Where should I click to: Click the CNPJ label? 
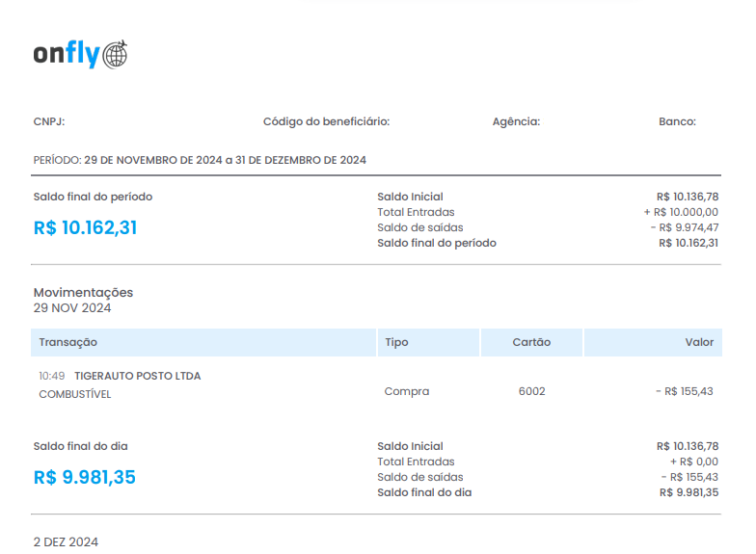(48, 121)
